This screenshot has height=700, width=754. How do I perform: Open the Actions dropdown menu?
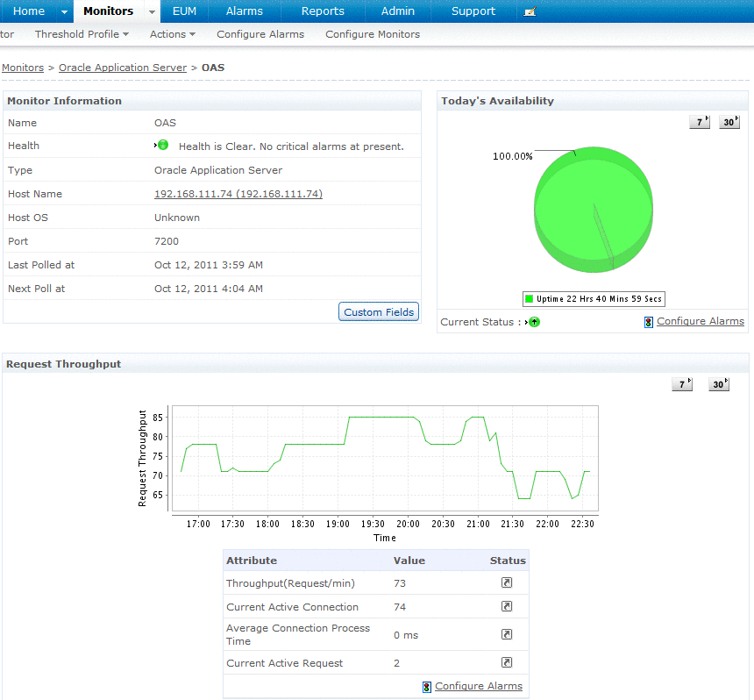point(172,34)
